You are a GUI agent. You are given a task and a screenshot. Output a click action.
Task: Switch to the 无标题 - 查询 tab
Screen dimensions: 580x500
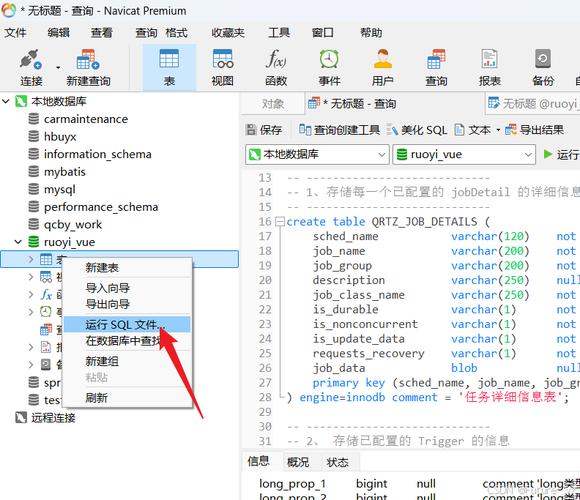[x=394, y=104]
